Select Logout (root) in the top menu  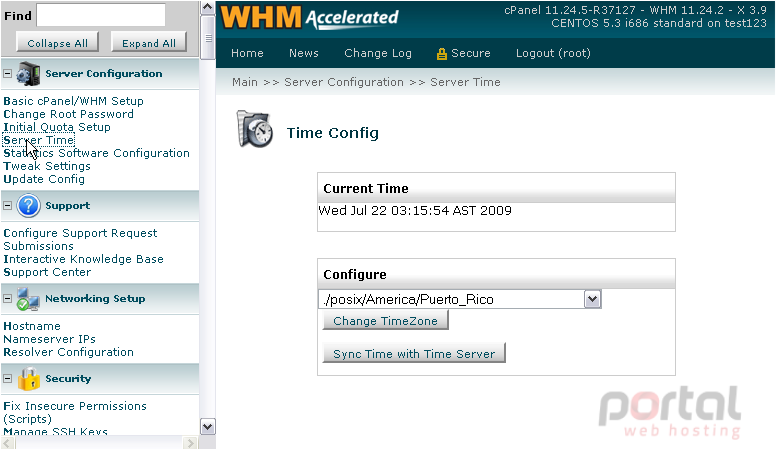553,53
